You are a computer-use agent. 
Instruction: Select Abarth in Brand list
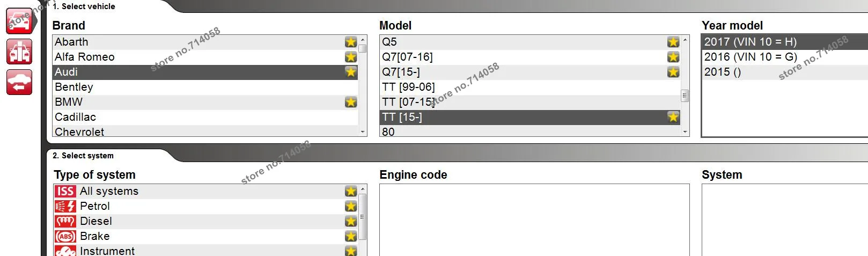[x=205, y=42]
